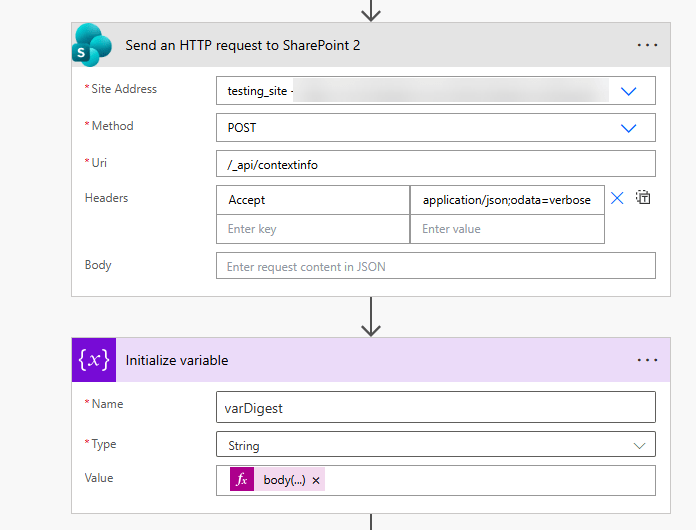Click the Body request content field
The width and height of the screenshot is (696, 530).
(435, 266)
